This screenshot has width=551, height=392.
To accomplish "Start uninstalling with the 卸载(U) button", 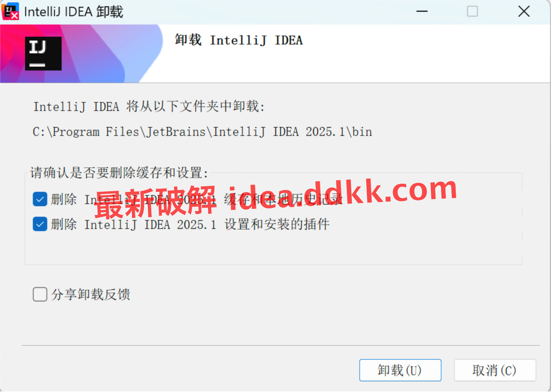I will point(400,370).
